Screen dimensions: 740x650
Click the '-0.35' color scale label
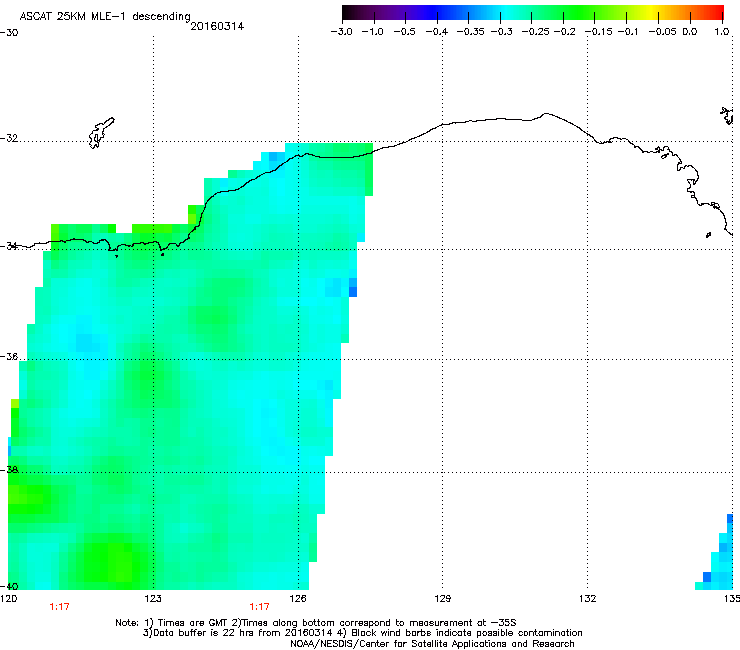tap(471, 32)
